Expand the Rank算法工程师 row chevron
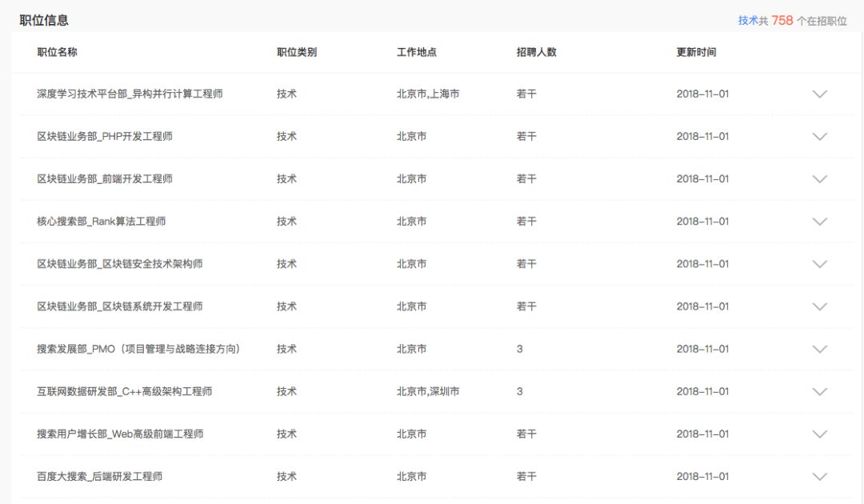 coord(819,222)
